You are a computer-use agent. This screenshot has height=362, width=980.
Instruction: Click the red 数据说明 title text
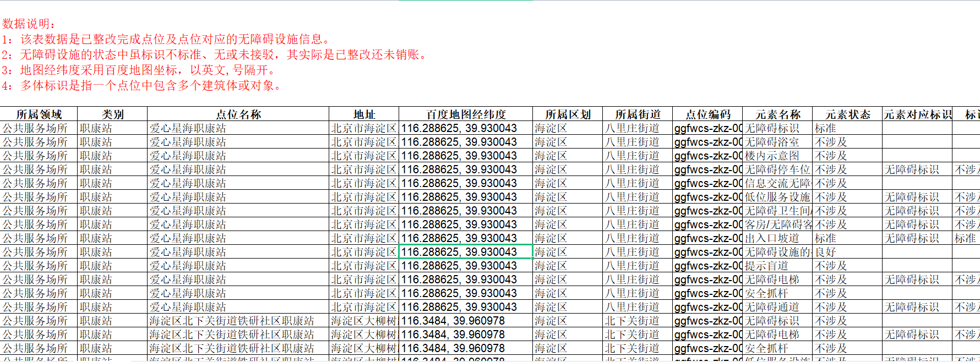(29, 24)
